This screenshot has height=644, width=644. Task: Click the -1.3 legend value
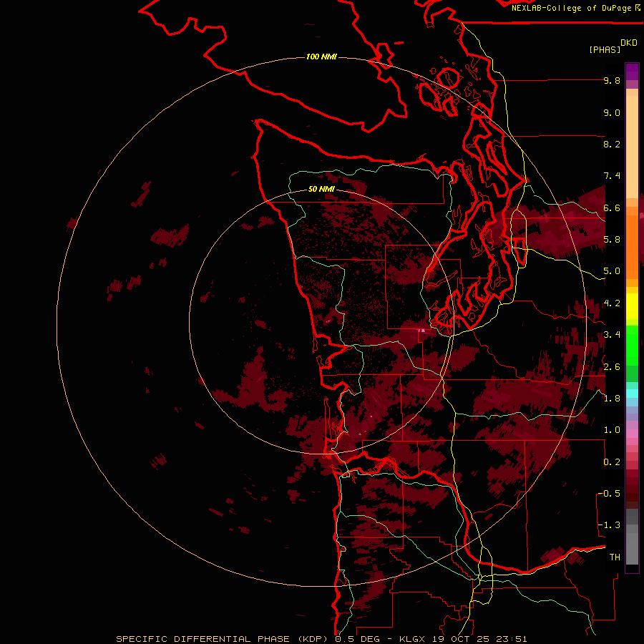(x=609, y=525)
